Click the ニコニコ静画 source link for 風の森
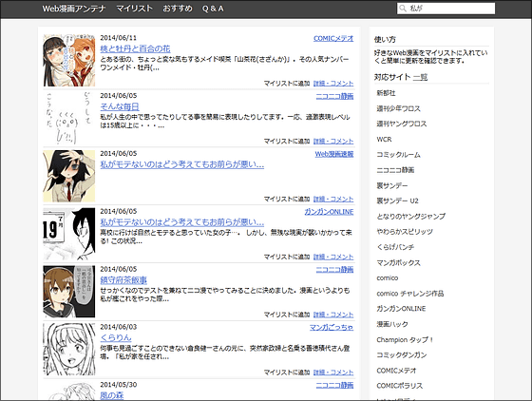This screenshot has width=532, height=401. click(x=334, y=385)
